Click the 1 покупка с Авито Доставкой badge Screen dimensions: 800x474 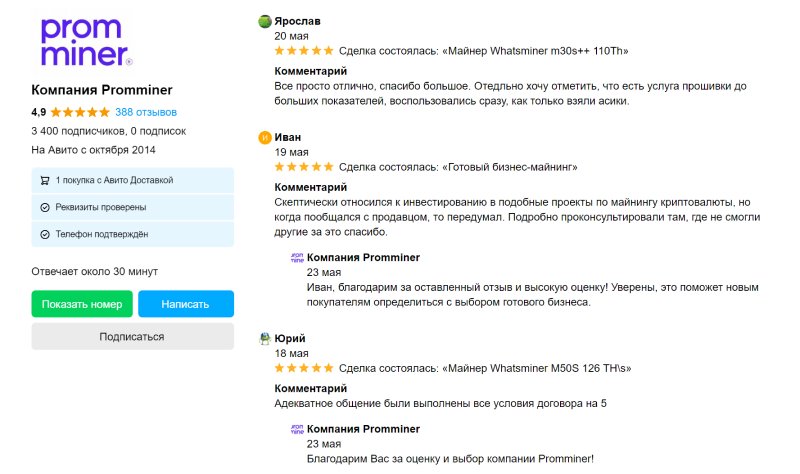(x=132, y=181)
